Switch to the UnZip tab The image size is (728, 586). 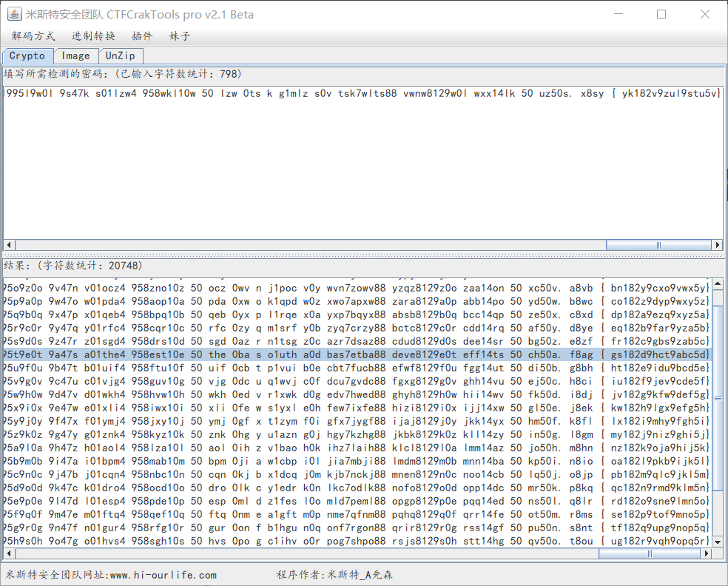tap(121, 55)
